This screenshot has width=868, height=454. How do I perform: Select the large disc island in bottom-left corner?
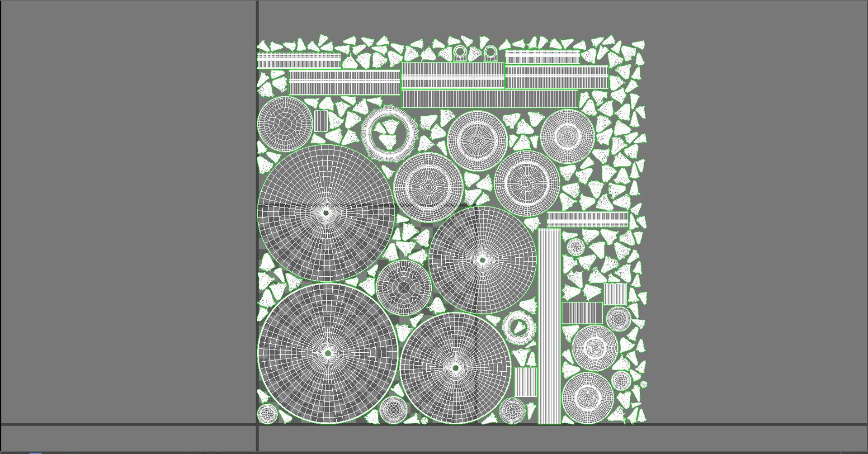click(328, 354)
